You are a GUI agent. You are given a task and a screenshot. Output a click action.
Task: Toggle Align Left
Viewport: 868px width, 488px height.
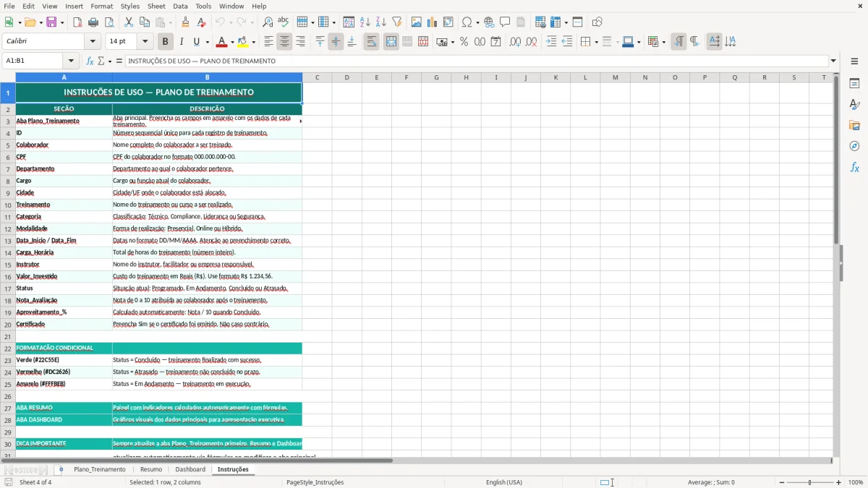point(268,42)
